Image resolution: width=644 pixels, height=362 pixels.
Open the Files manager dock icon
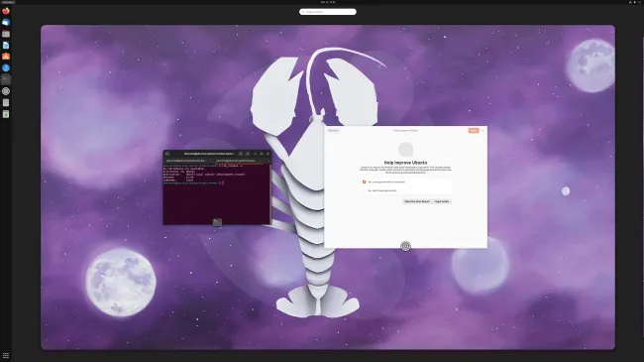tap(6, 34)
